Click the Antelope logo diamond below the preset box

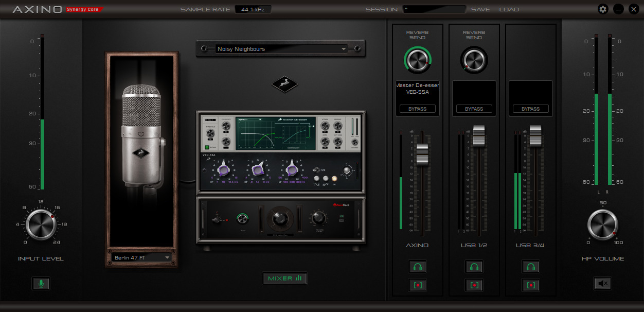click(284, 84)
